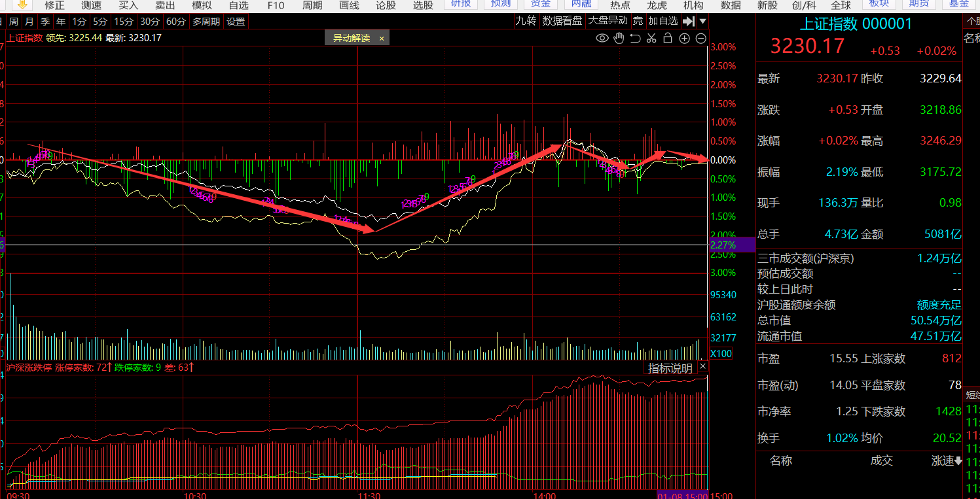This screenshot has height=499, width=980.
Task: Click the undo arrow icon
Action: pos(635,38)
